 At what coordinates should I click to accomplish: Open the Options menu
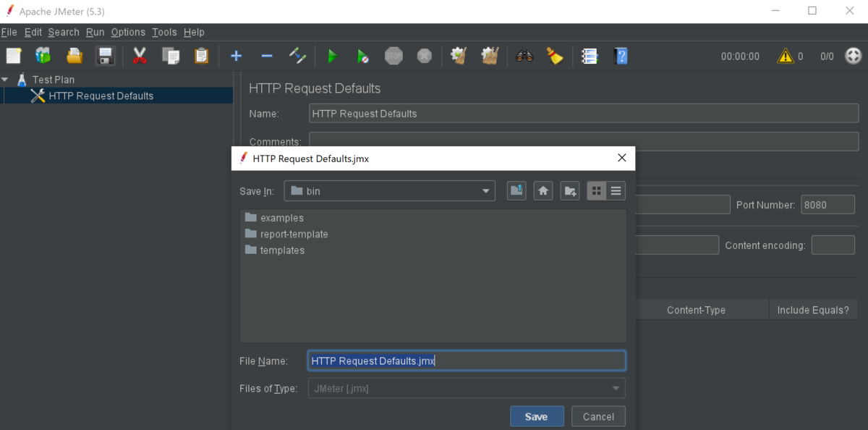tap(128, 32)
